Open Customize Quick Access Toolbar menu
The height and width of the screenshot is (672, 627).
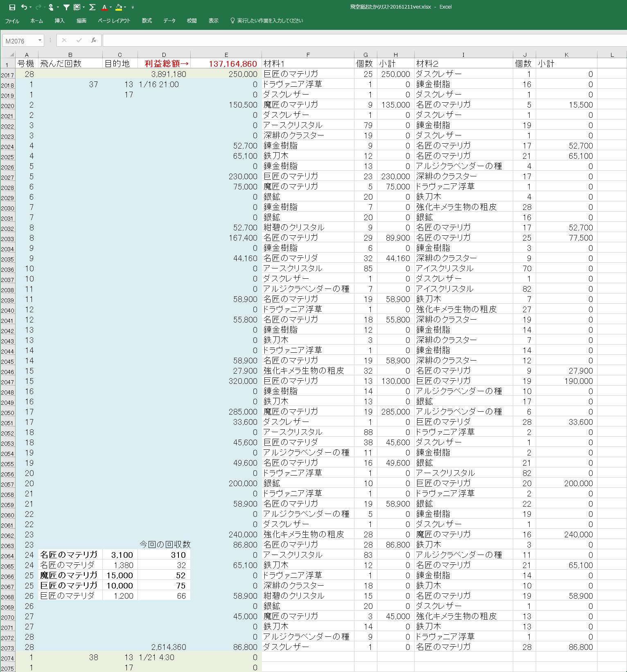[133, 7]
